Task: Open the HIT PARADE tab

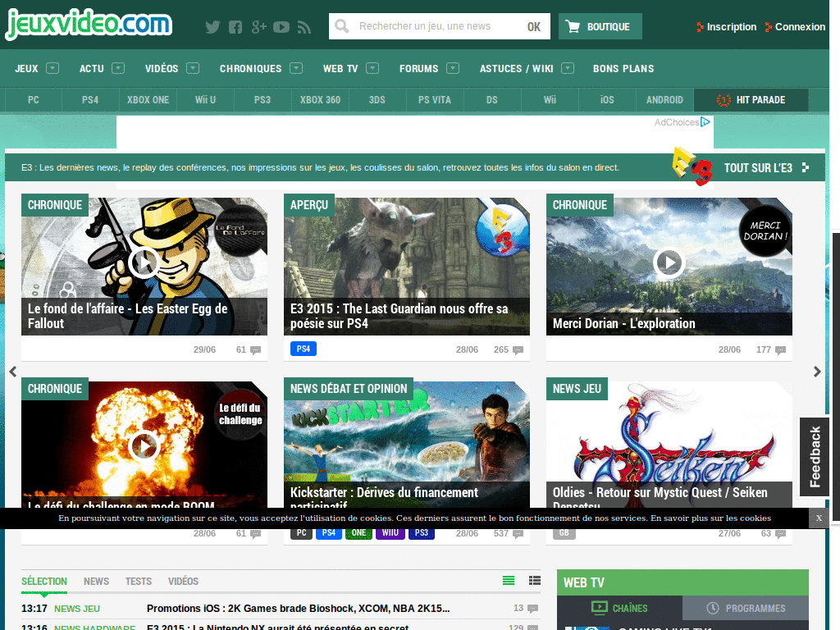Action: pos(751,99)
